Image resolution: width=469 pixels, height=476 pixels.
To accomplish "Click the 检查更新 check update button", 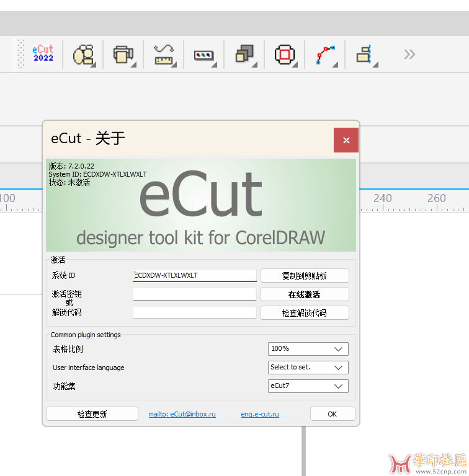I will (x=92, y=414).
